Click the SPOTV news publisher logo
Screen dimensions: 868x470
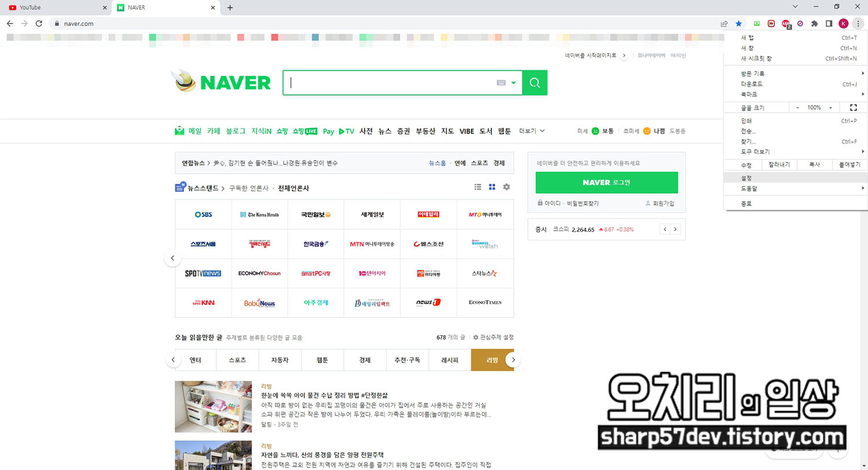tap(203, 273)
